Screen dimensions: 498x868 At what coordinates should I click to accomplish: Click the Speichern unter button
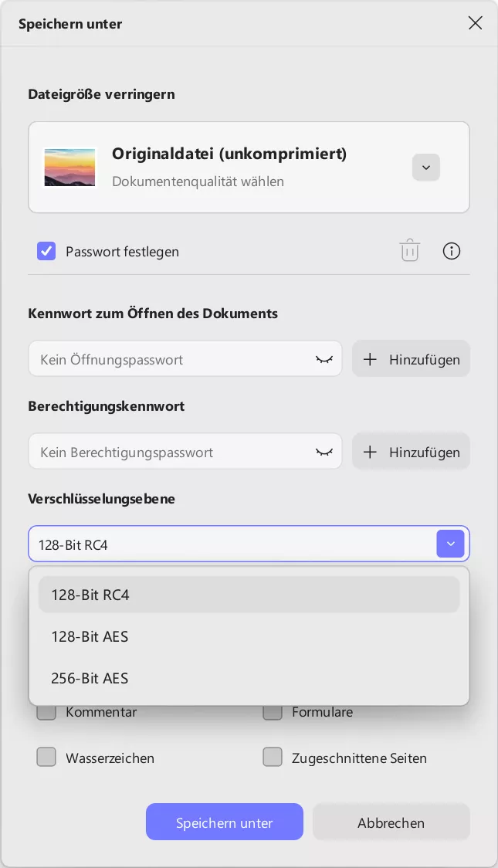224,822
